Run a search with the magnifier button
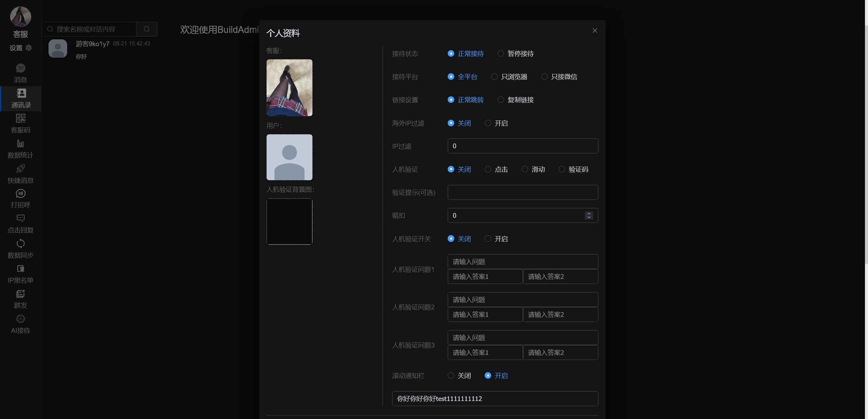The height and width of the screenshot is (419, 868). (147, 29)
